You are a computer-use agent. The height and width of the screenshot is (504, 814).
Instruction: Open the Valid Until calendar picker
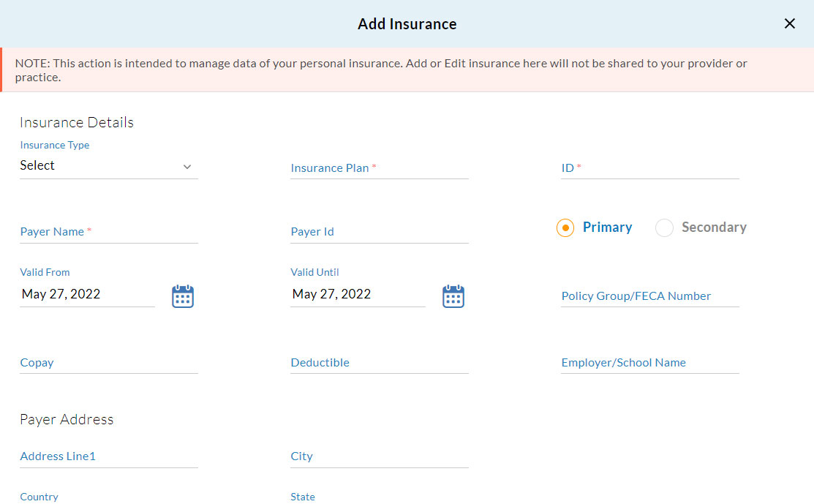point(453,296)
